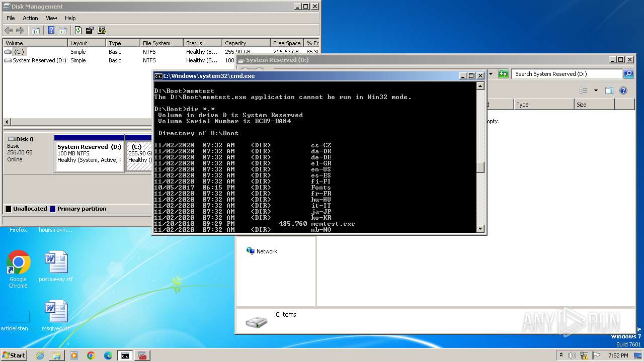
Task: Maximize the cmd.exe window
Action: [471, 76]
